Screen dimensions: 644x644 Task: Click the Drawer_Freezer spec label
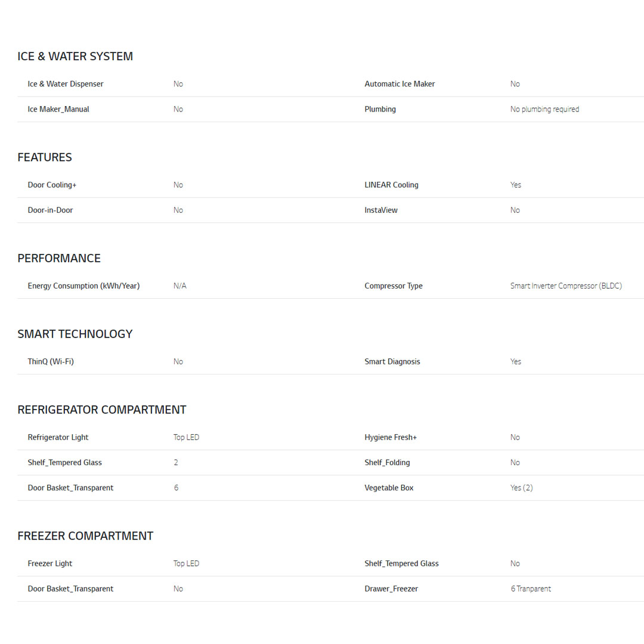(391, 589)
